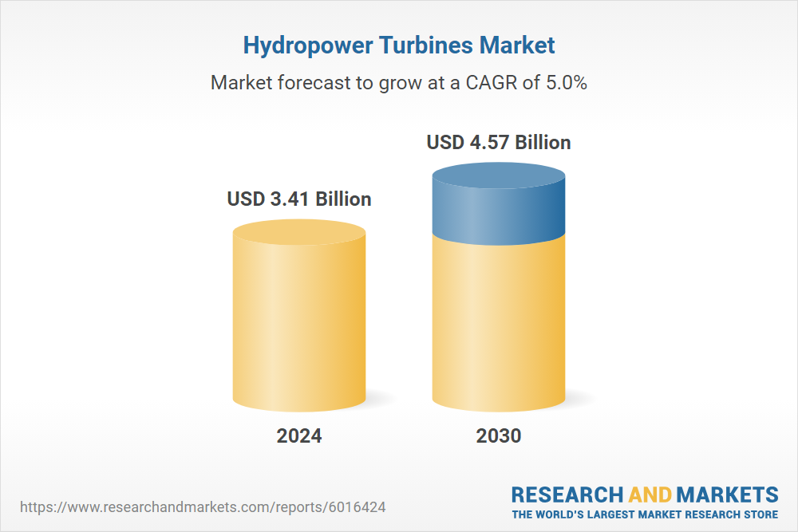Open the researchandmarkets.com report URL
The width and height of the screenshot is (798, 532).
point(203,507)
